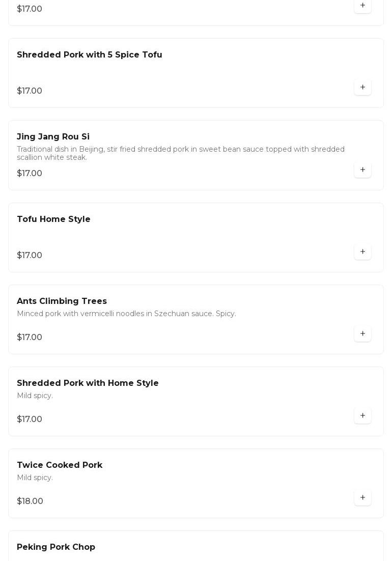Click the $18.00 price of Twice Cooked Pork
The height and width of the screenshot is (561, 392).
(30, 501)
